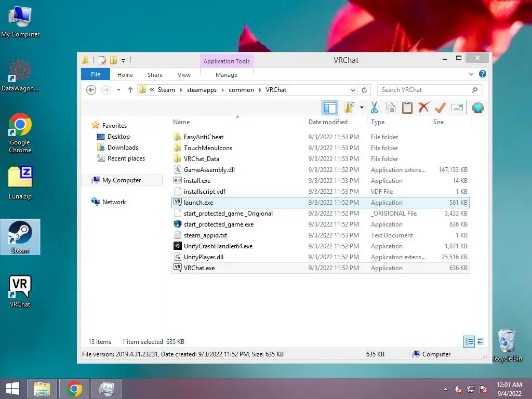532x399 pixels.
Task: Select the start_protected_game.exe file
Action: [x=320, y=224]
